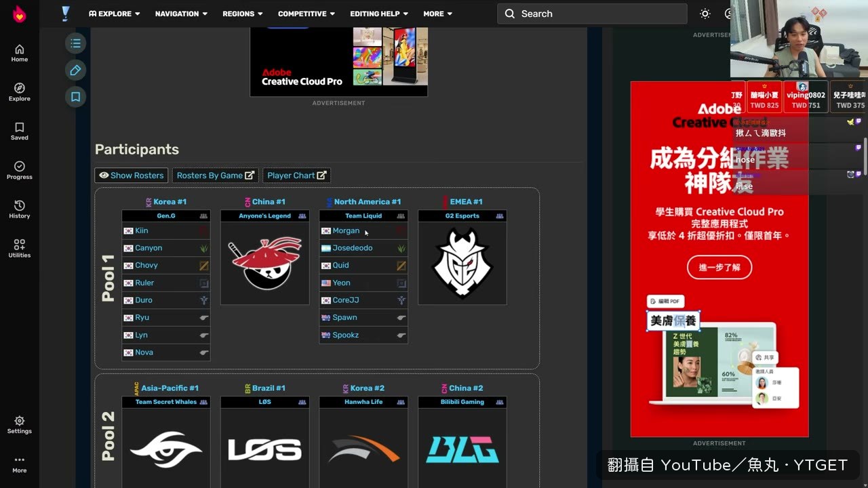The image size is (868, 488).
Task: Click G2 Esports roster team icon
Action: click(500, 216)
